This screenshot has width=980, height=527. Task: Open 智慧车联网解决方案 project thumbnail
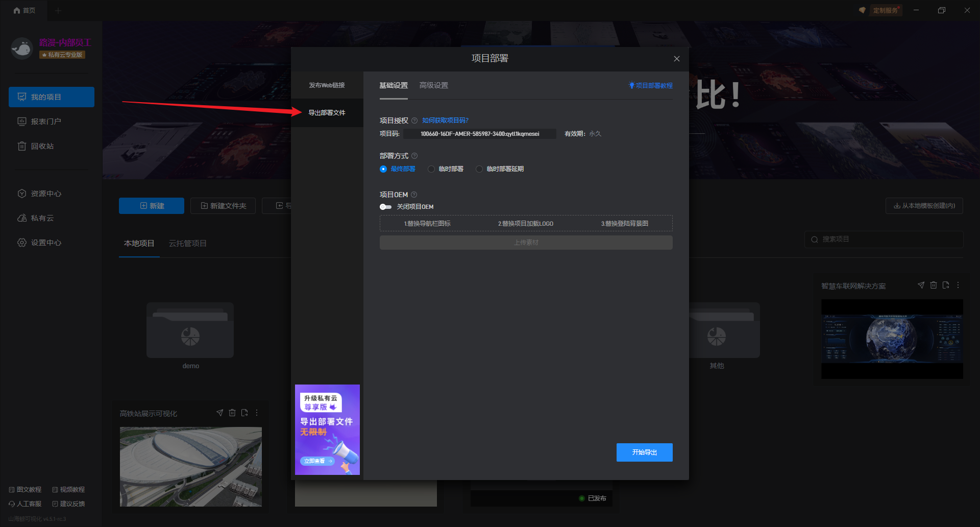coord(892,339)
